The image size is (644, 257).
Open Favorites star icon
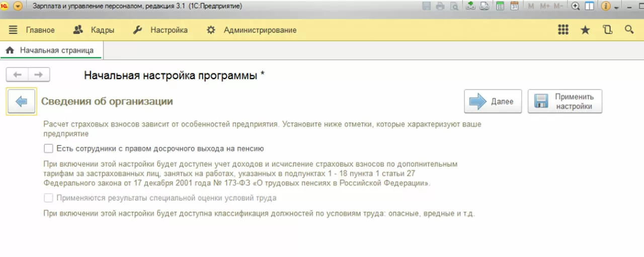tap(585, 30)
